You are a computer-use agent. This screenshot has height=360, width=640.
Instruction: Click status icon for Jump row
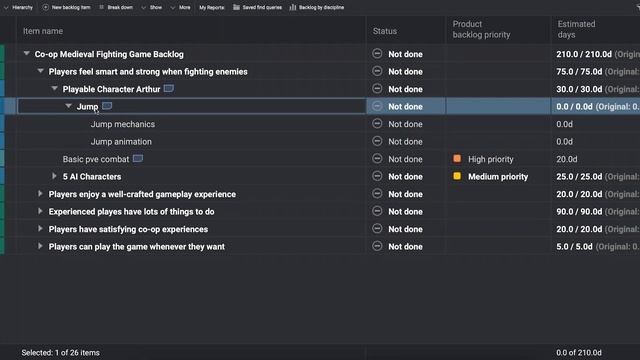coord(377,106)
